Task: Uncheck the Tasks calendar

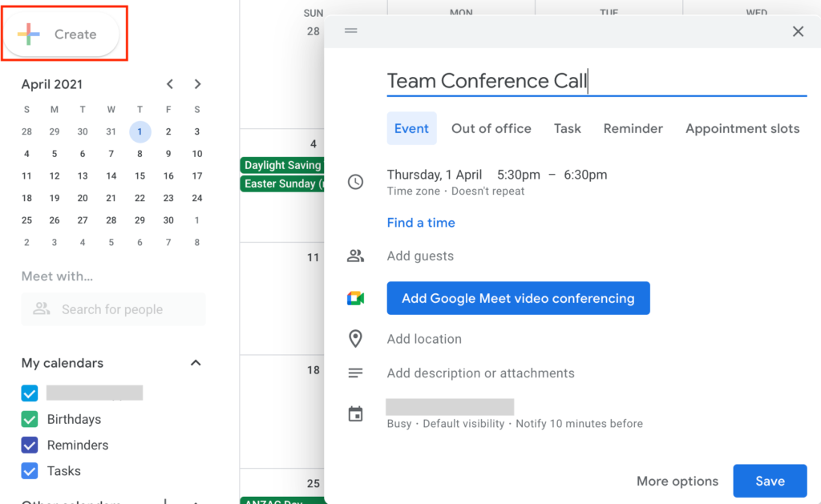Action: tap(30, 471)
